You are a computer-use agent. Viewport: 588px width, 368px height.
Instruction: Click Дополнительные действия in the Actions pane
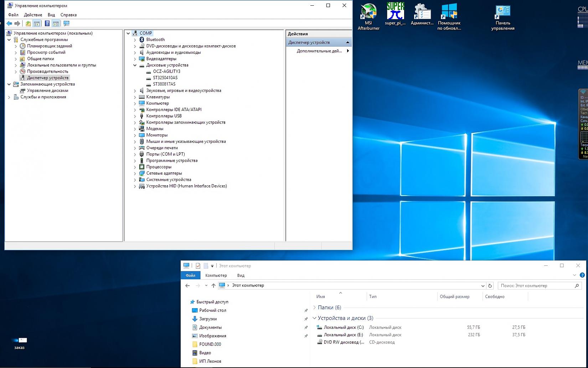pos(319,51)
